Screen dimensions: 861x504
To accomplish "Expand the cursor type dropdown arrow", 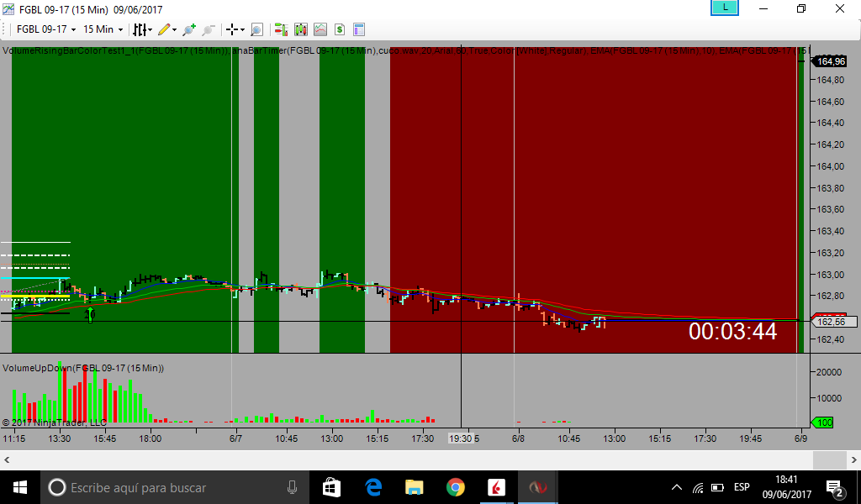I will coord(242,29).
